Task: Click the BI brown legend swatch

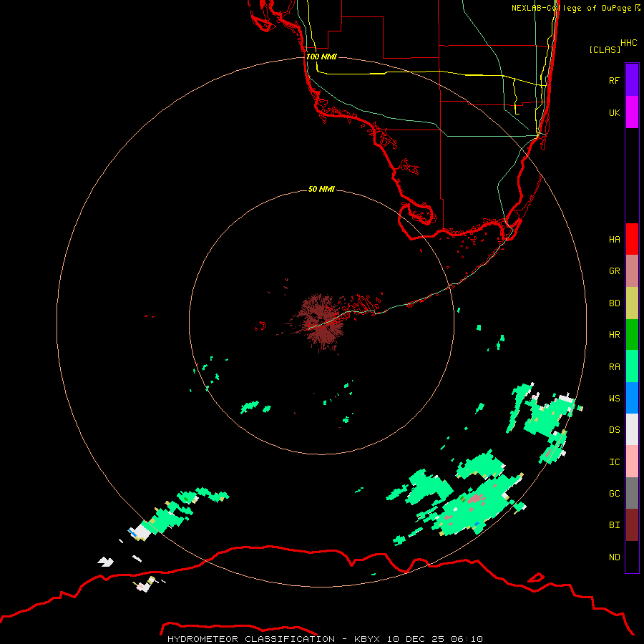Action: (x=632, y=525)
